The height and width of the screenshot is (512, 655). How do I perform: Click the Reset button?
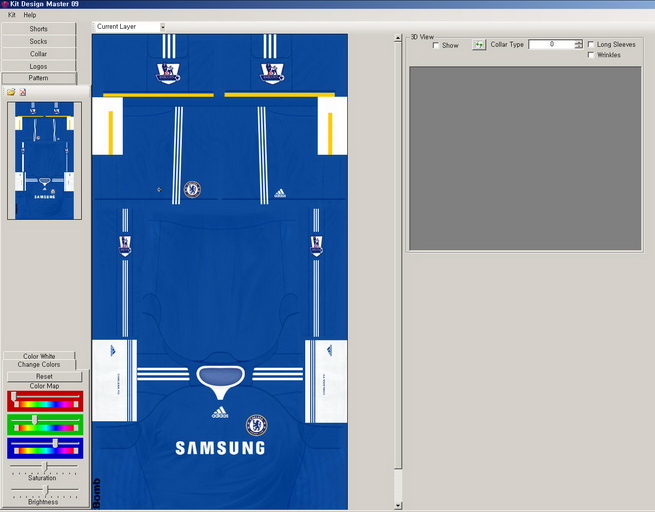tap(44, 376)
